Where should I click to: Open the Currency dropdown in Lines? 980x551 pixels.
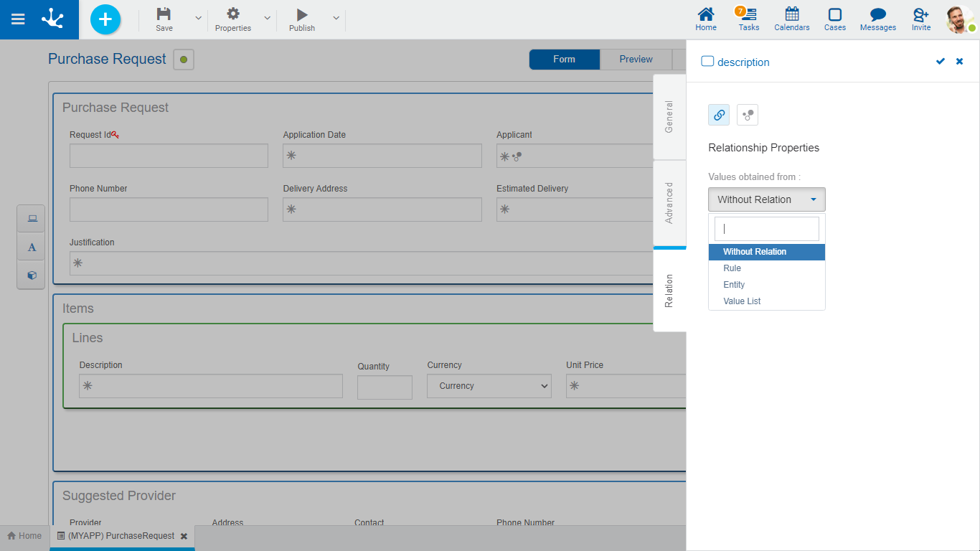pos(489,386)
